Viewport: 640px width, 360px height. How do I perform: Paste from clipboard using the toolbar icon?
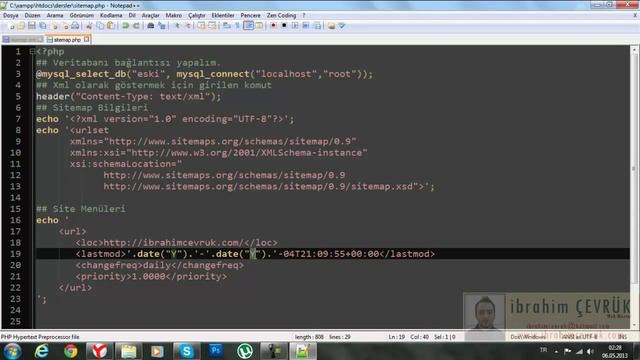click(x=111, y=26)
